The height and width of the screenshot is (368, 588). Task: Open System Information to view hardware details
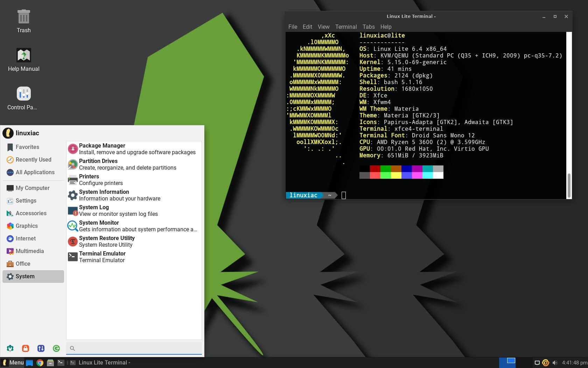tap(72, 195)
